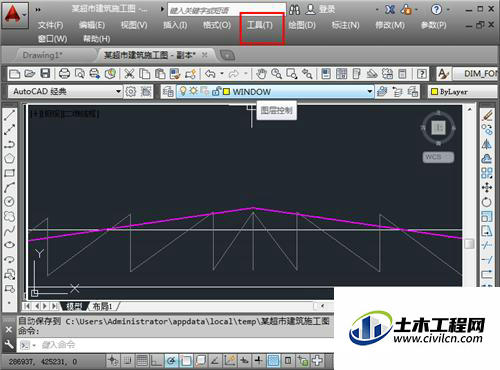
Task: Open the 修改(M) menu
Action: click(x=390, y=25)
